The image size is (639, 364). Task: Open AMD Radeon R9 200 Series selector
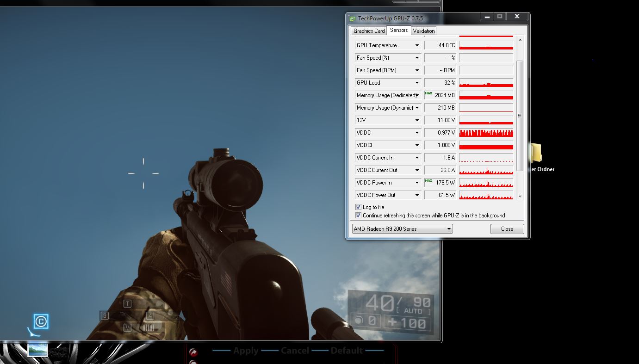coord(402,229)
